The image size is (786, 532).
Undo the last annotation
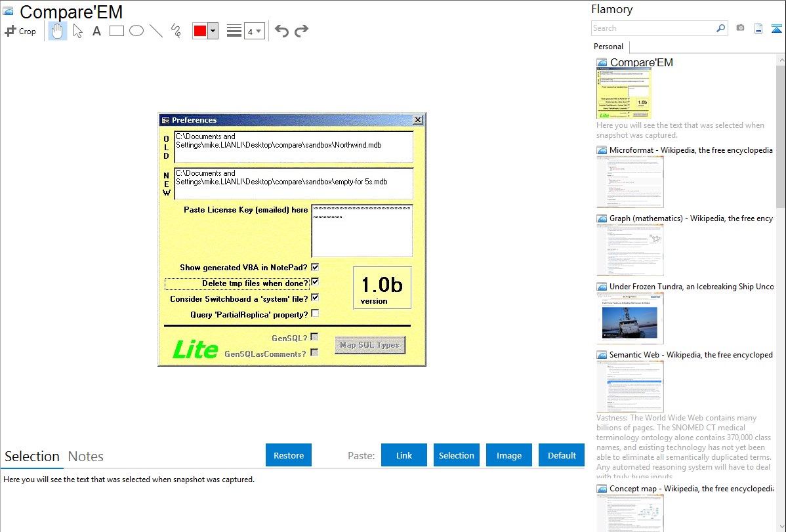[x=281, y=31]
